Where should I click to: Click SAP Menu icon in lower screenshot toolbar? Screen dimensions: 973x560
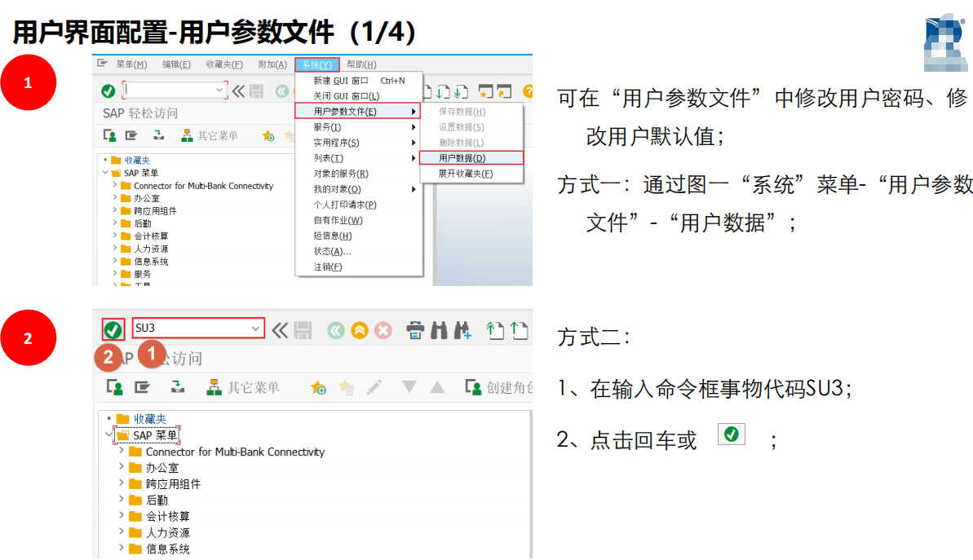142,387
